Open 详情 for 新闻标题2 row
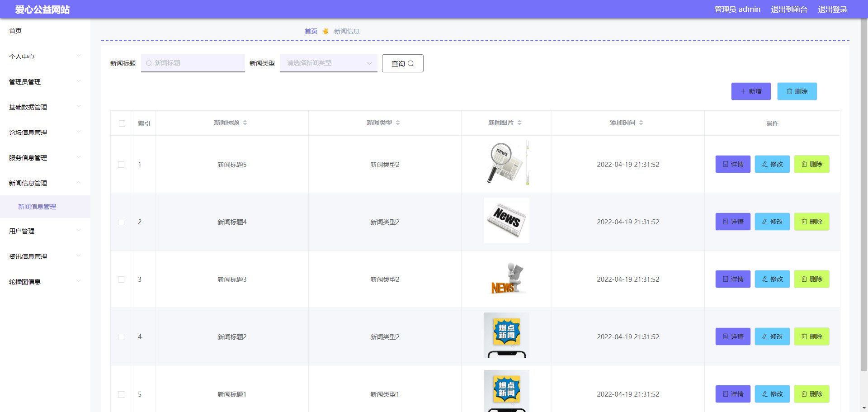 733,336
